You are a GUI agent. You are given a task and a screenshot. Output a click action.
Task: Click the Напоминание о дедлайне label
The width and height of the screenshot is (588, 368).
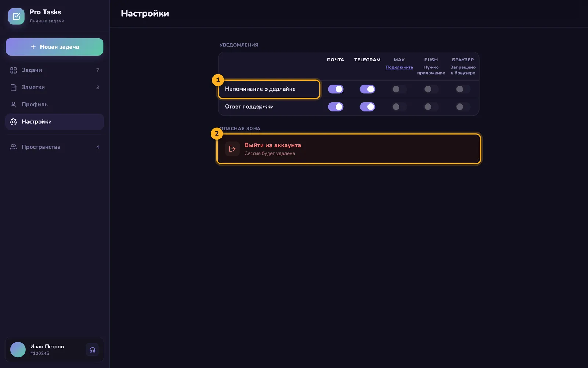pyautogui.click(x=260, y=89)
